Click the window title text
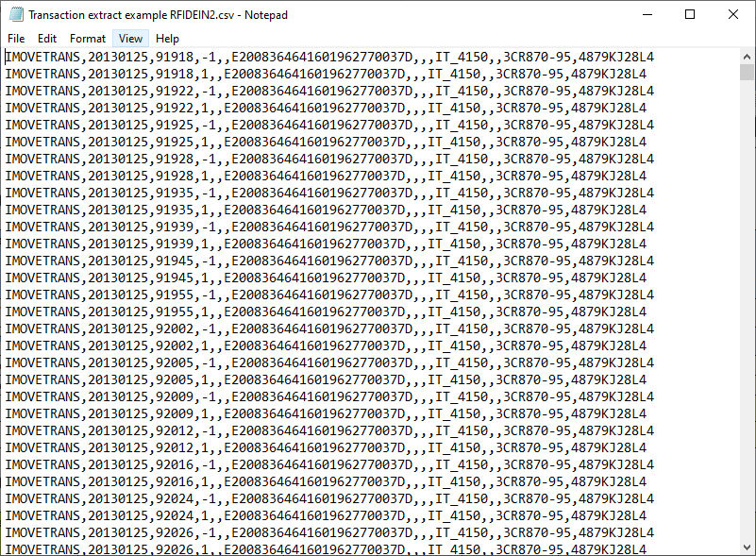This screenshot has width=756, height=556. click(159, 15)
